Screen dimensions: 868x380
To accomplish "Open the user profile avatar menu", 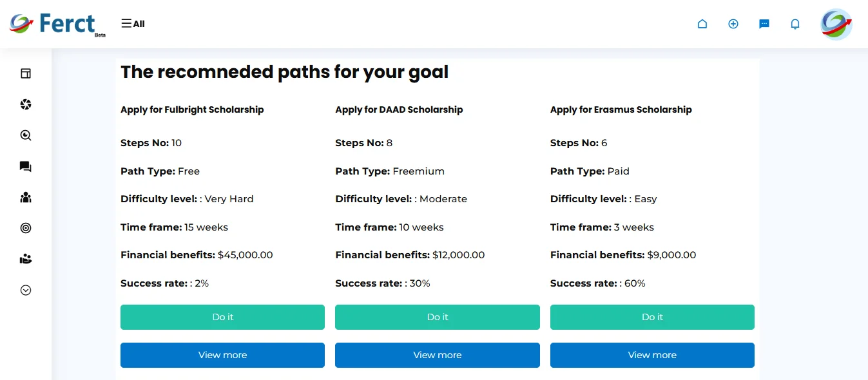I will [x=836, y=24].
